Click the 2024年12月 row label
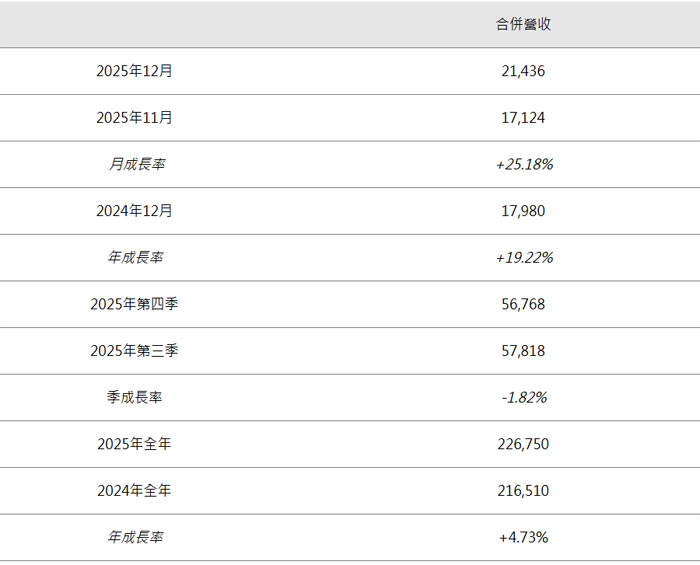The width and height of the screenshot is (700, 565). 135,211
